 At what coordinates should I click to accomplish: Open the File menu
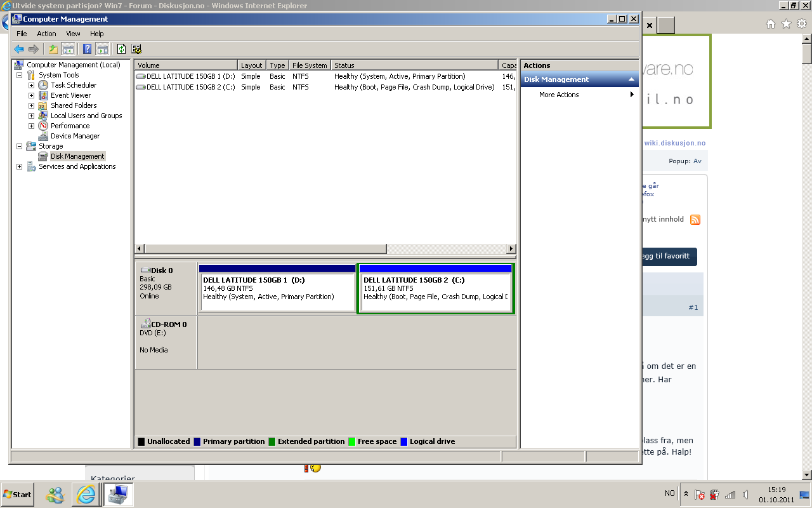[22, 34]
